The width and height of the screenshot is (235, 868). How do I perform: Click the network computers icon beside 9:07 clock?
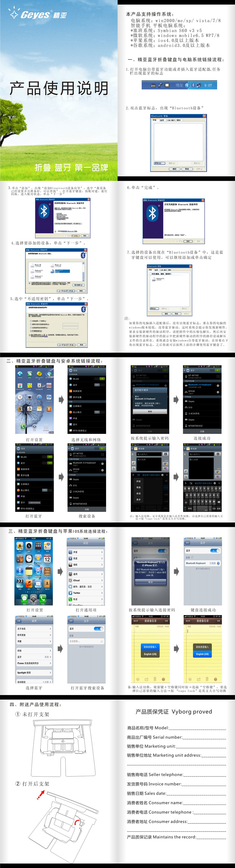tap(199, 85)
